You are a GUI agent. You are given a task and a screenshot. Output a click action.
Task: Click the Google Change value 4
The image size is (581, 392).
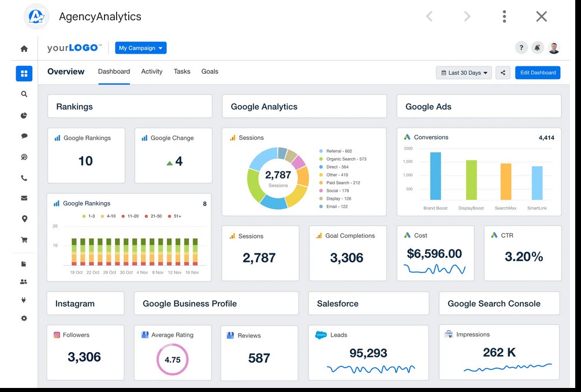coord(178,161)
